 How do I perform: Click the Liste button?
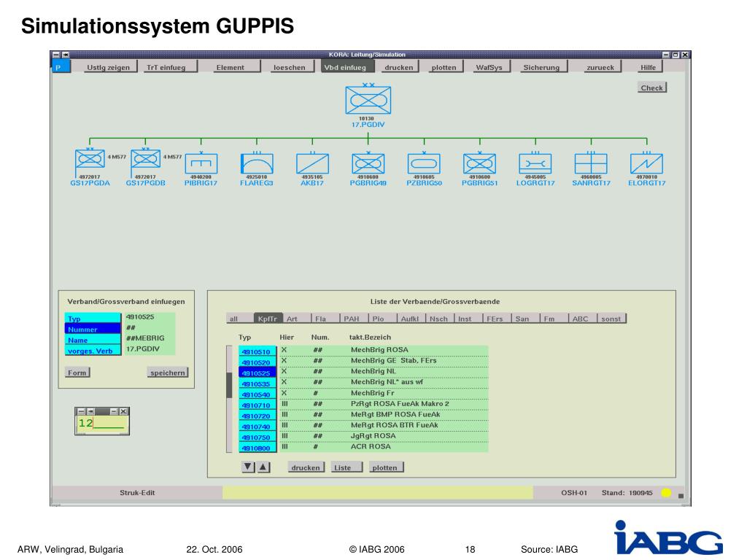click(347, 467)
